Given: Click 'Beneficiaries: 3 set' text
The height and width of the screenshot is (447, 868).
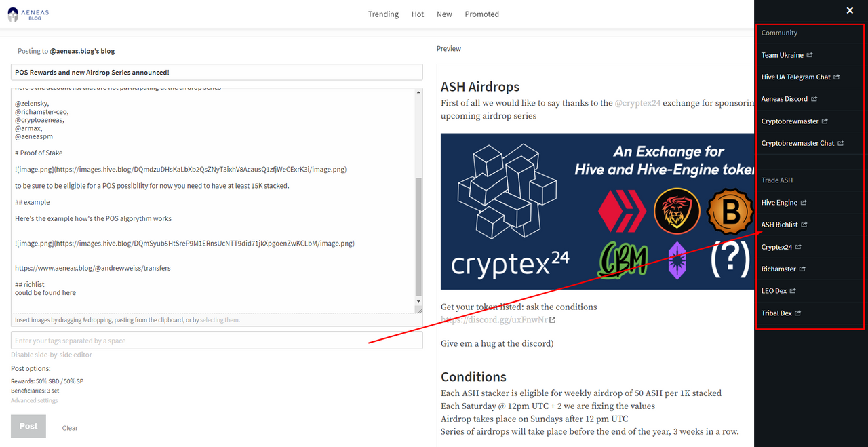Looking at the screenshot, I should (35, 391).
